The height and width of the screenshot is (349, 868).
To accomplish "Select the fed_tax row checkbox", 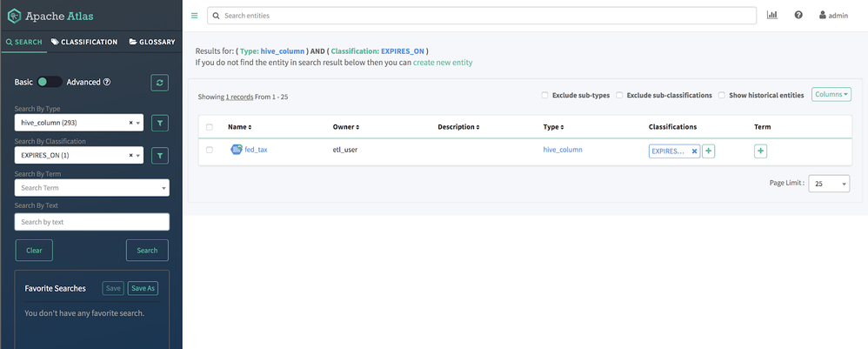I will point(210,150).
